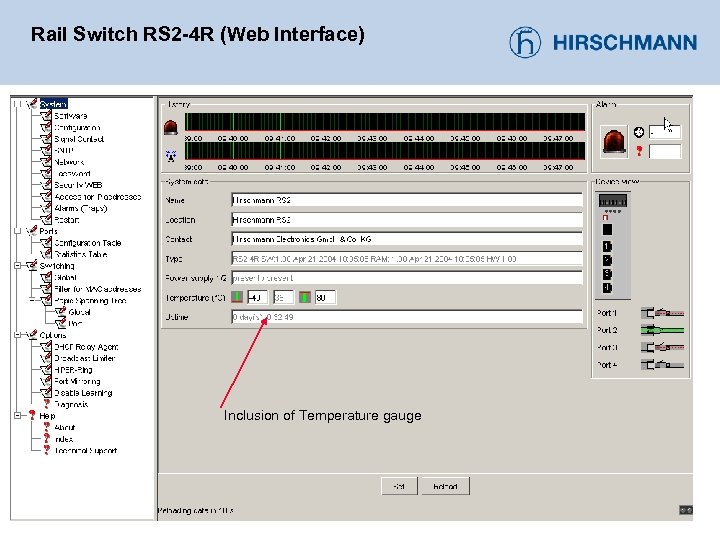
Task: Collapse the Switching tree node
Action: pyautogui.click(x=17, y=265)
